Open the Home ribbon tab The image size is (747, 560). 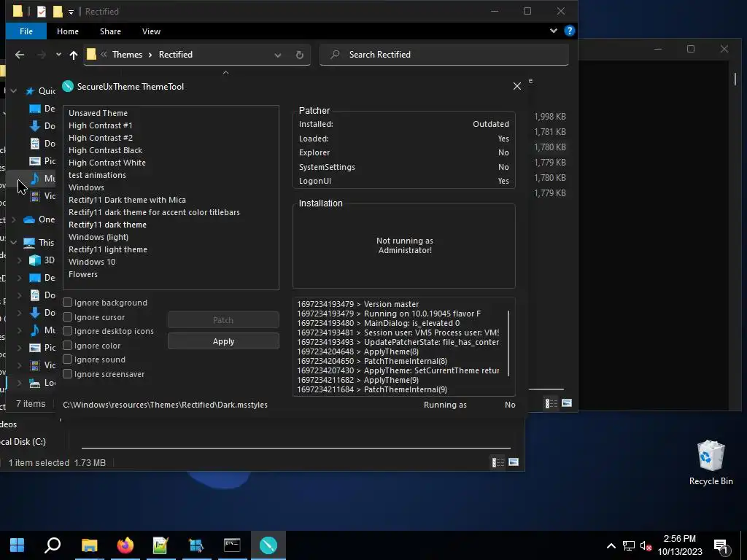[68, 31]
